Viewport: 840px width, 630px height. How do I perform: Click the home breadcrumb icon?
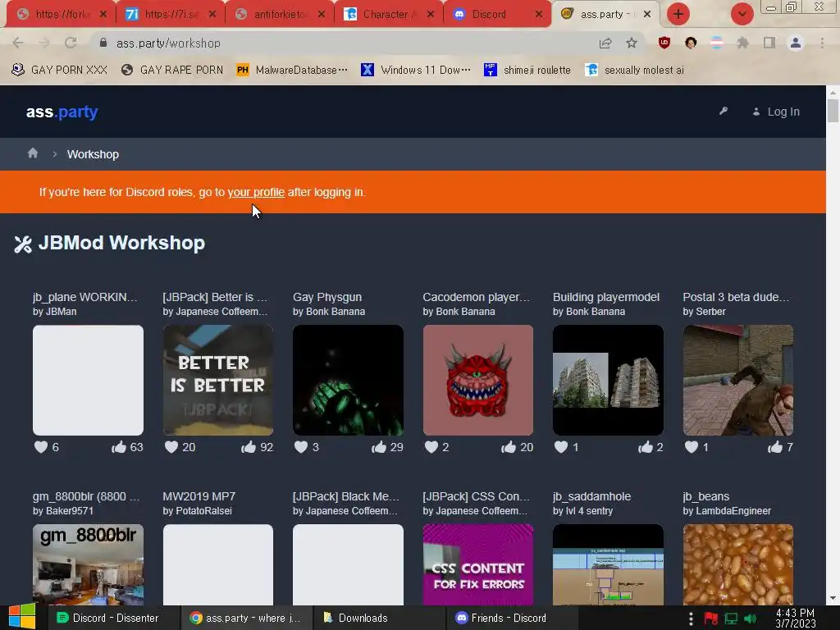point(33,153)
